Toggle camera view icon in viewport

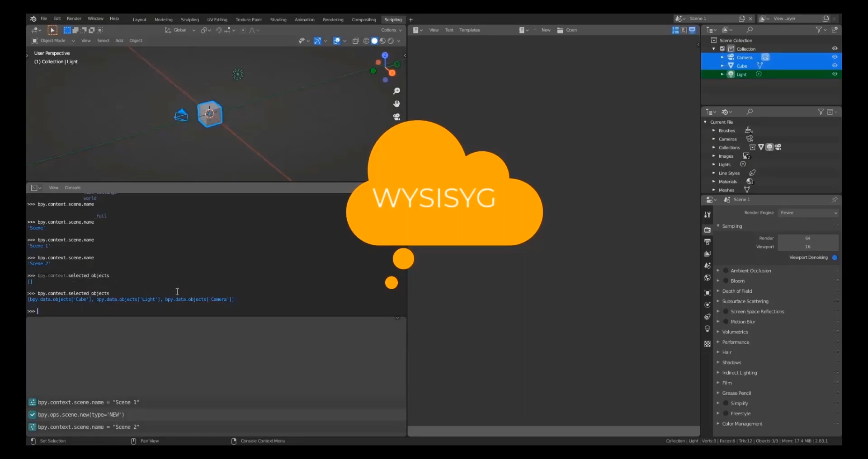coord(396,117)
